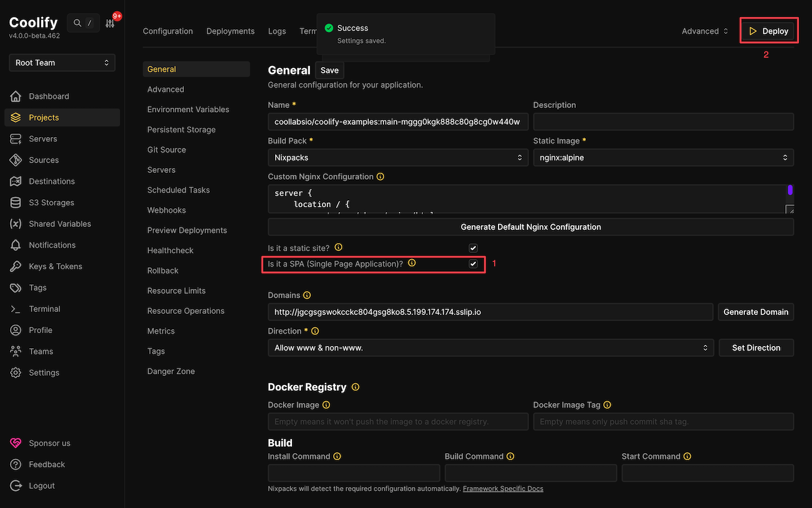Open the Build Pack dropdown showing Nixpacks
This screenshot has height=508, width=812.
(398, 157)
